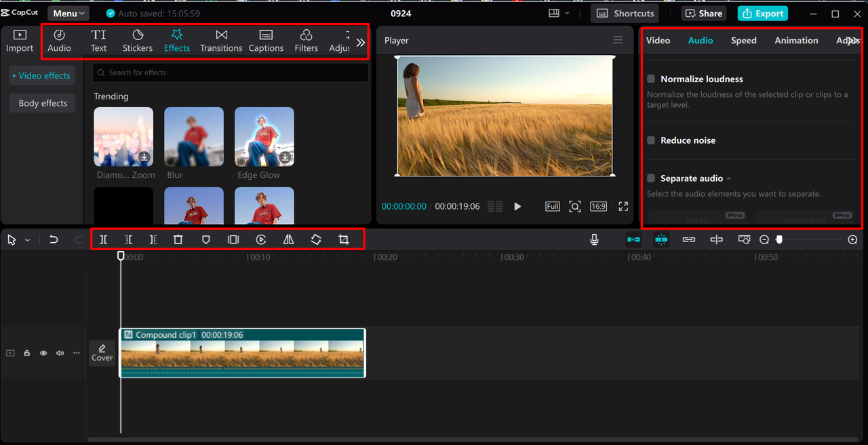
Task: Open the Text tools tab
Action: pyautogui.click(x=99, y=41)
